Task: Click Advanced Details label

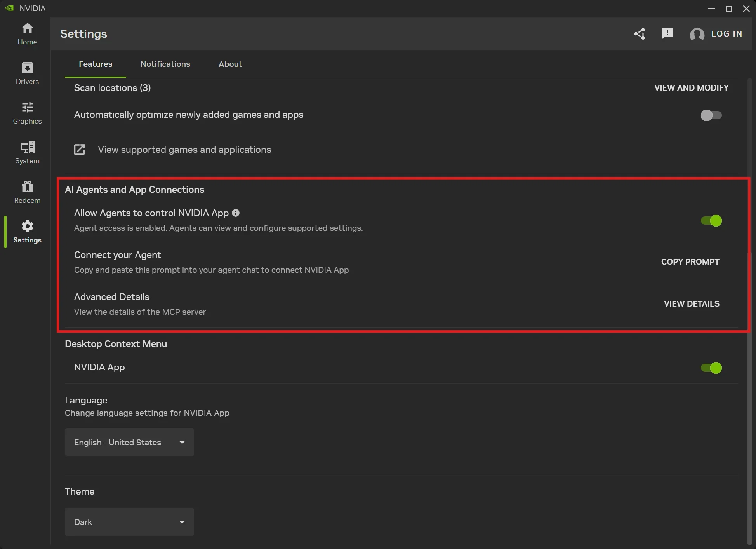Action: (x=112, y=297)
